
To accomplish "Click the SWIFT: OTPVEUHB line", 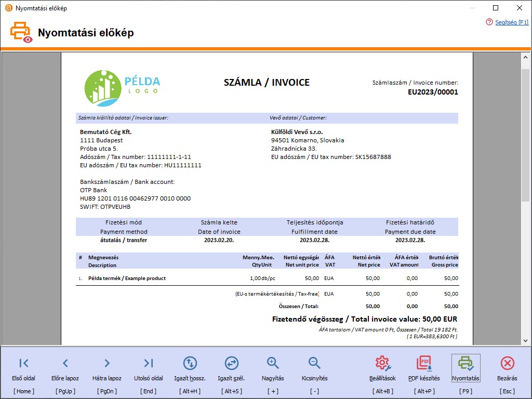I will tap(105, 207).
